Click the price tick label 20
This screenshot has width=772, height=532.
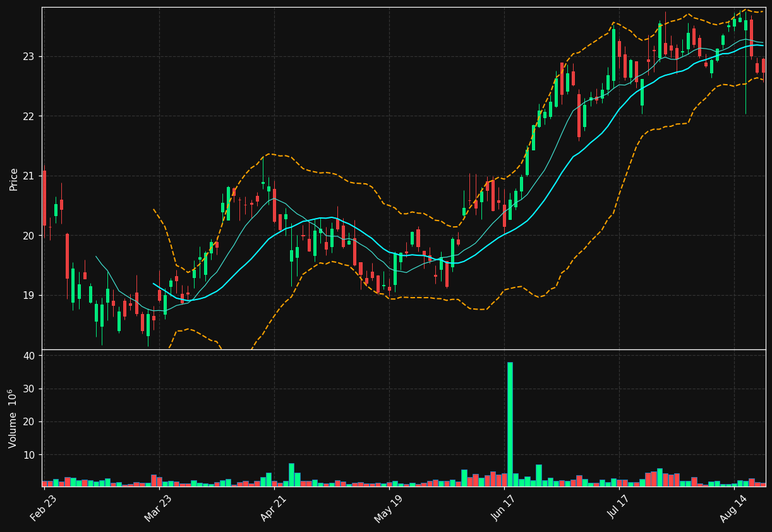28,236
